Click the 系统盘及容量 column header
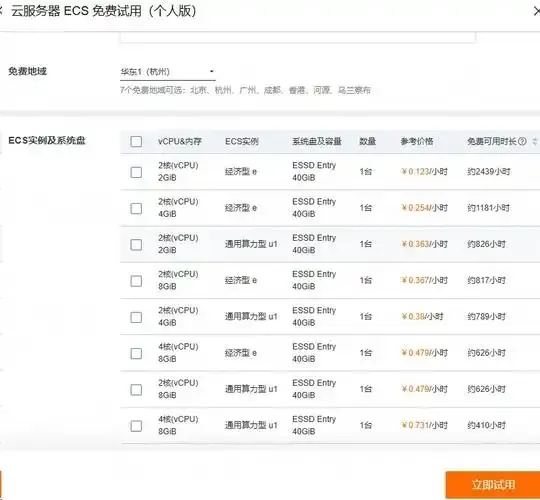The height and width of the screenshot is (500, 540). [x=316, y=141]
